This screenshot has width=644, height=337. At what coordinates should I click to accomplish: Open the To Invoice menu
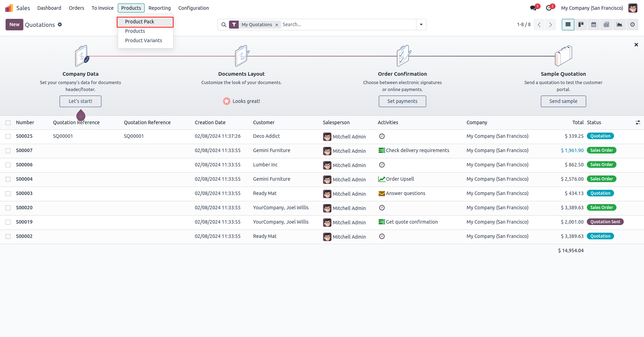pos(102,8)
